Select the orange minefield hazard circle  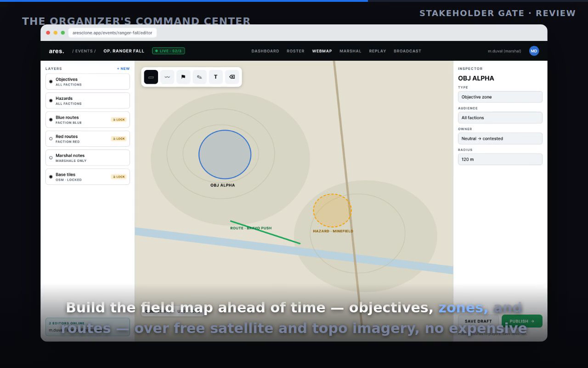[x=332, y=210]
